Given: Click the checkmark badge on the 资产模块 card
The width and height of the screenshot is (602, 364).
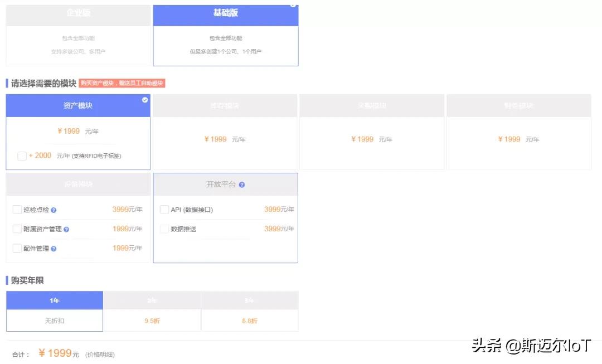Looking at the screenshot, I should click(144, 100).
